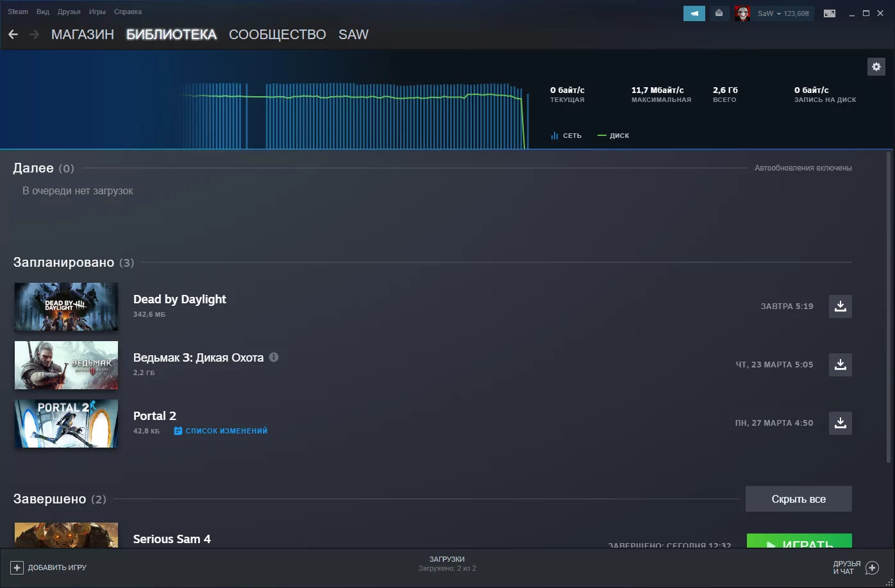Screen dimensions: 895x588
Task: Click info icon next to Ведьмак 3
Action: 274,357
